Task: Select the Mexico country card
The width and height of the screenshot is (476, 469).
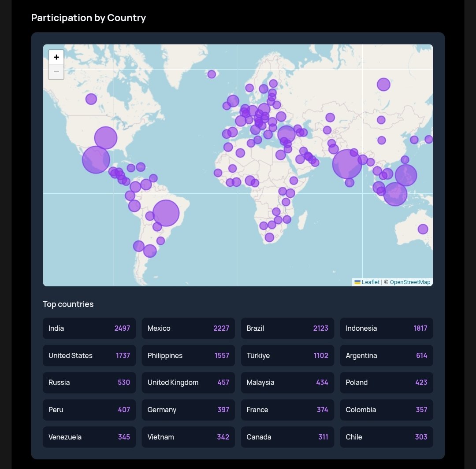Action: 188,328
